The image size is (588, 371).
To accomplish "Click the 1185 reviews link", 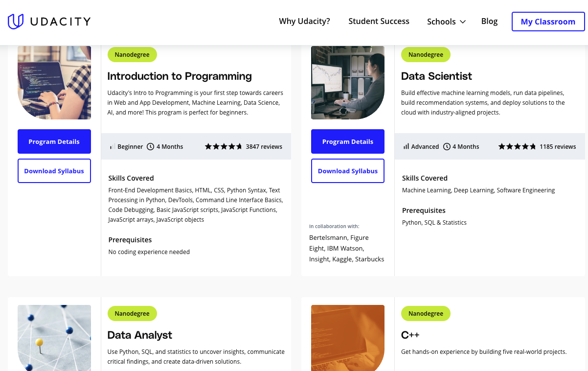I will click(x=558, y=146).
